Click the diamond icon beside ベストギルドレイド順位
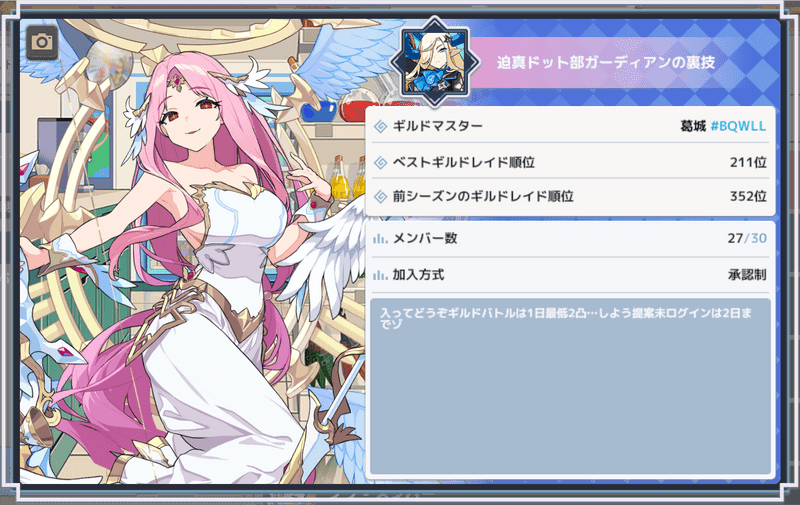Viewport: 800px width, 505px height. 381,162
